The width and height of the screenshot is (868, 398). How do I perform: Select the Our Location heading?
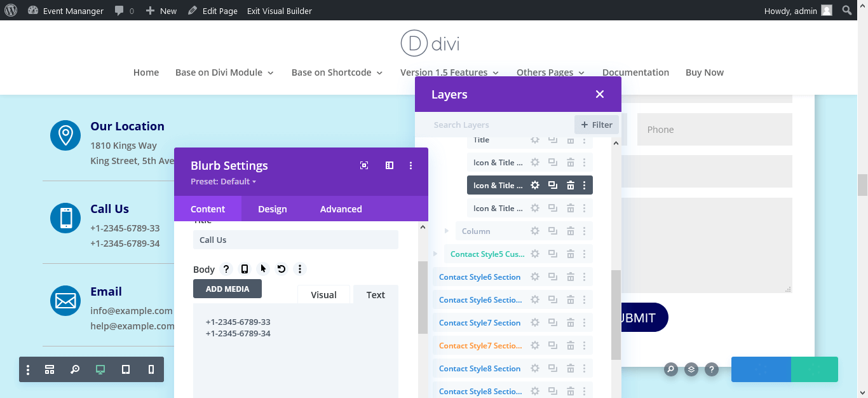(x=127, y=126)
